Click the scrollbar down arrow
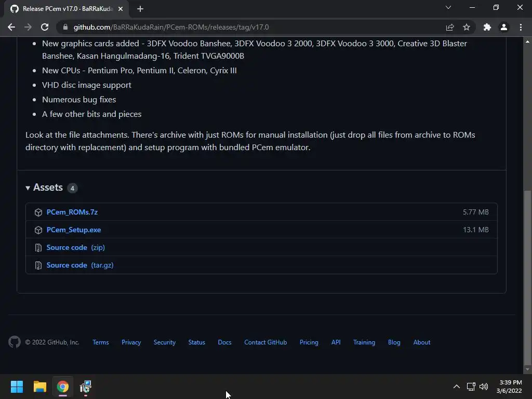The width and height of the screenshot is (532, 399). tap(527, 369)
